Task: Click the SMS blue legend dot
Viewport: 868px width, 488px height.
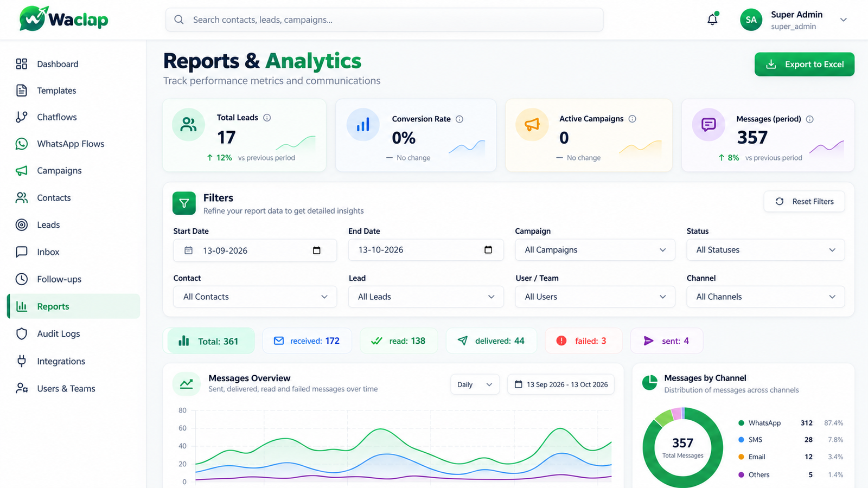Action: 741,440
